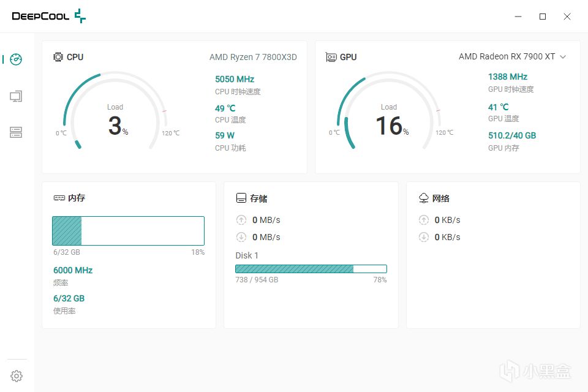
Task: Click the network cloud icon
Action: [423, 198]
